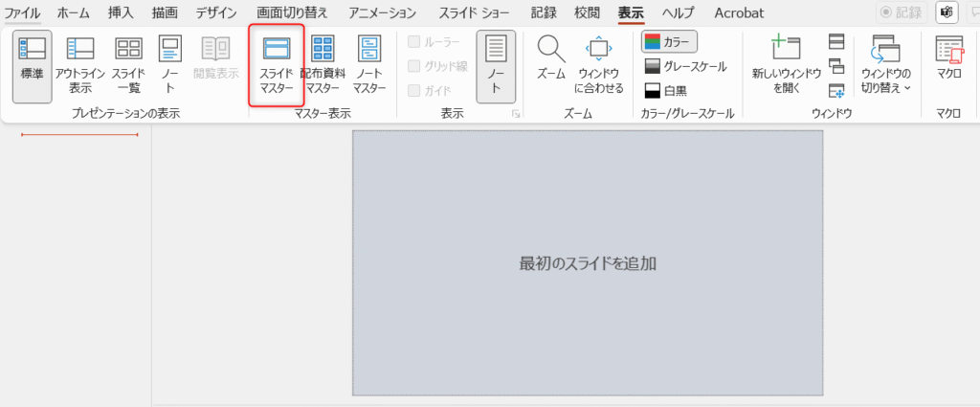
Task: Switch to the 挿入 tab
Action: [x=121, y=12]
